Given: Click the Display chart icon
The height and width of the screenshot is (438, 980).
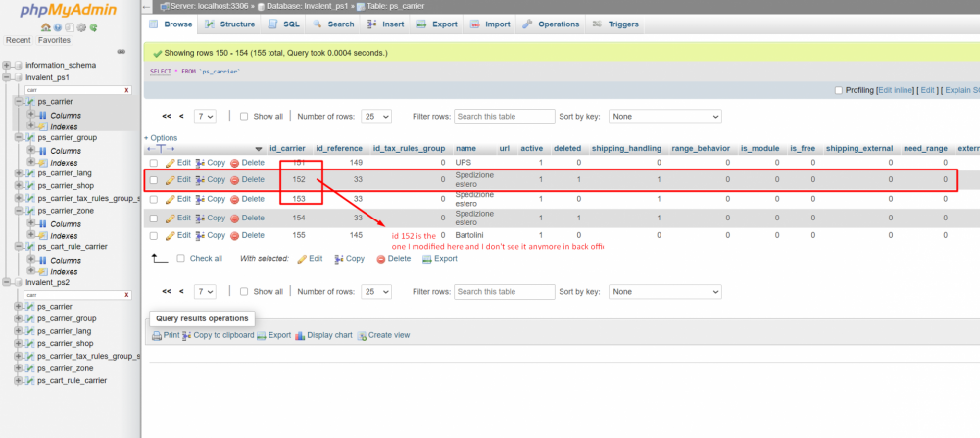Looking at the screenshot, I should (x=300, y=335).
